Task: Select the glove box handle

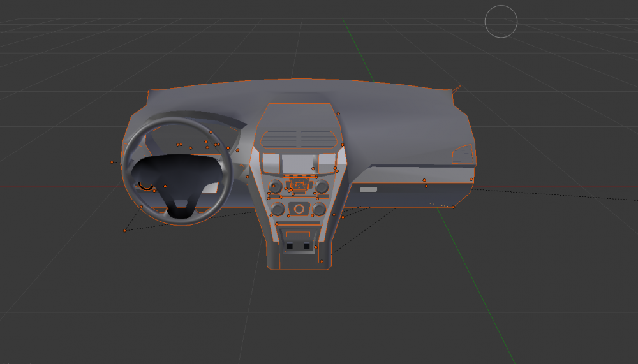Action: (x=369, y=189)
